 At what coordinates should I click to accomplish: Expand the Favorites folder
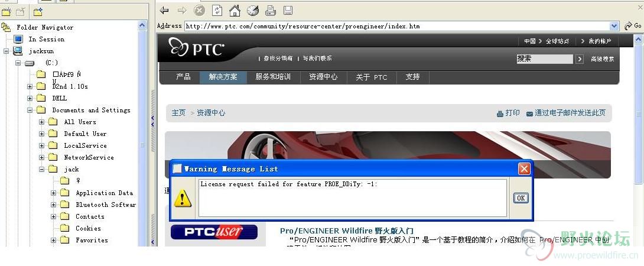coord(54,240)
